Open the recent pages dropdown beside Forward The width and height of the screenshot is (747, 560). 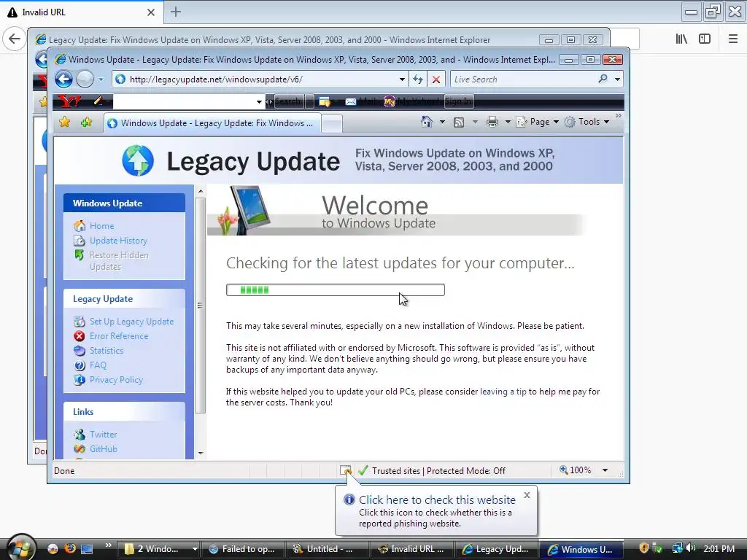click(x=101, y=79)
